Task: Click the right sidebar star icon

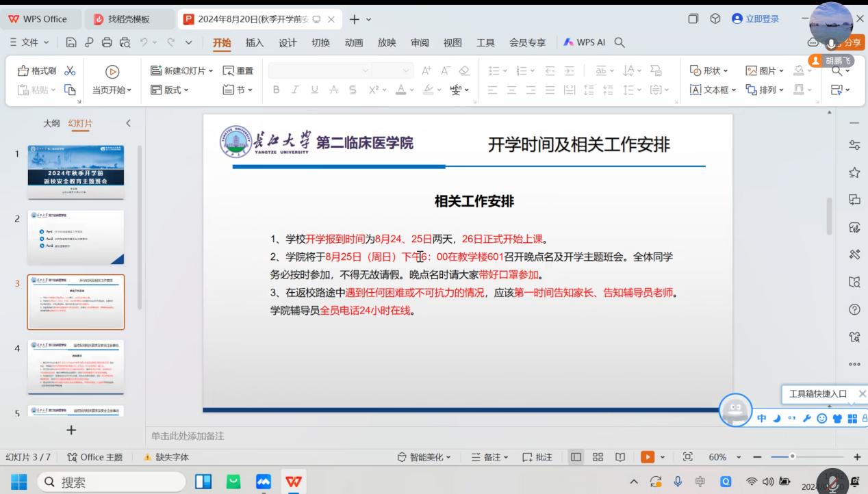Action: (x=854, y=172)
